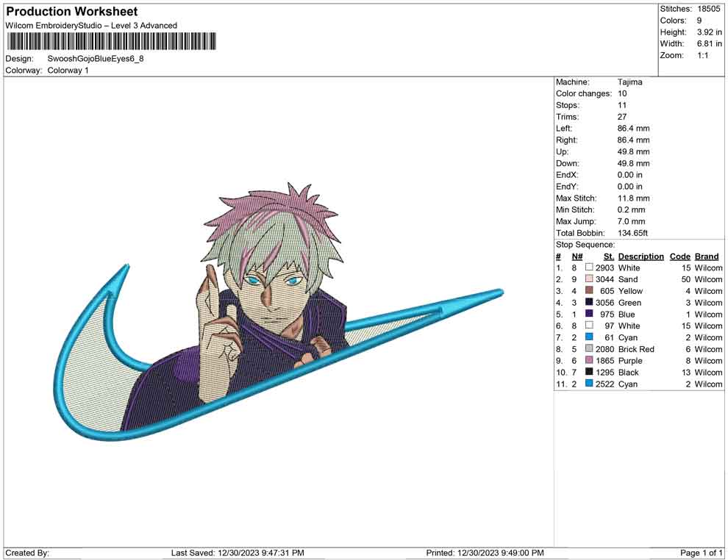Click the barcode under the worksheet title
This screenshot has width=728, height=560.
(x=112, y=41)
